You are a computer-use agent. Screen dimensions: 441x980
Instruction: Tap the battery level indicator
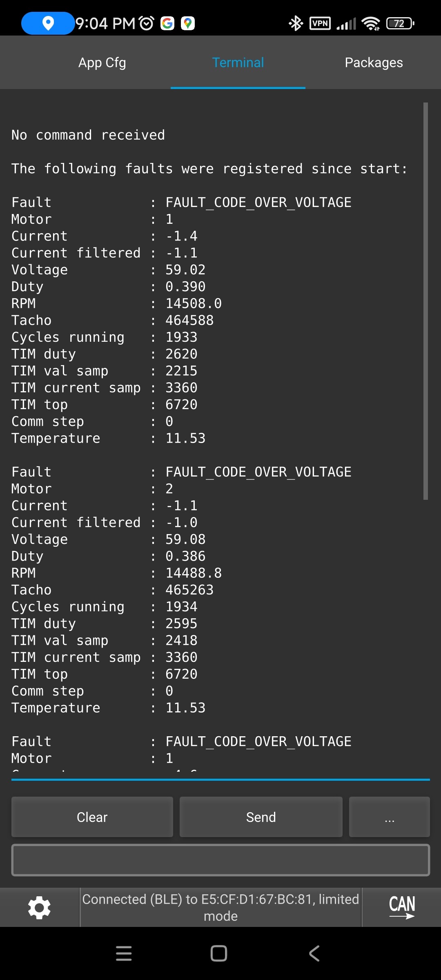click(x=400, y=23)
